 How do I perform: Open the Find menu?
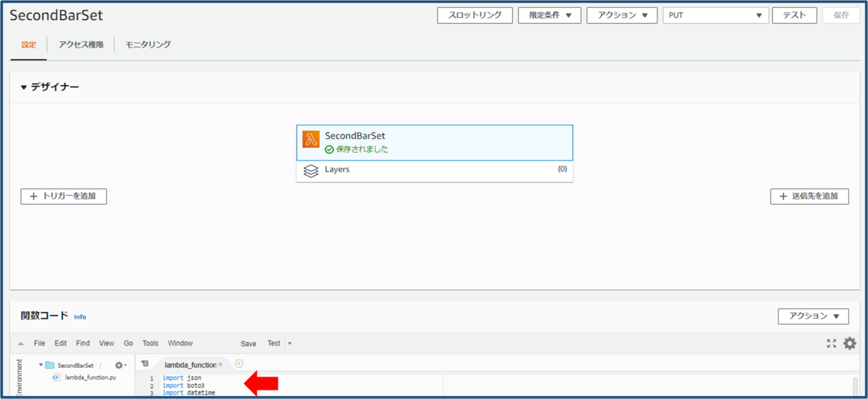(x=83, y=343)
